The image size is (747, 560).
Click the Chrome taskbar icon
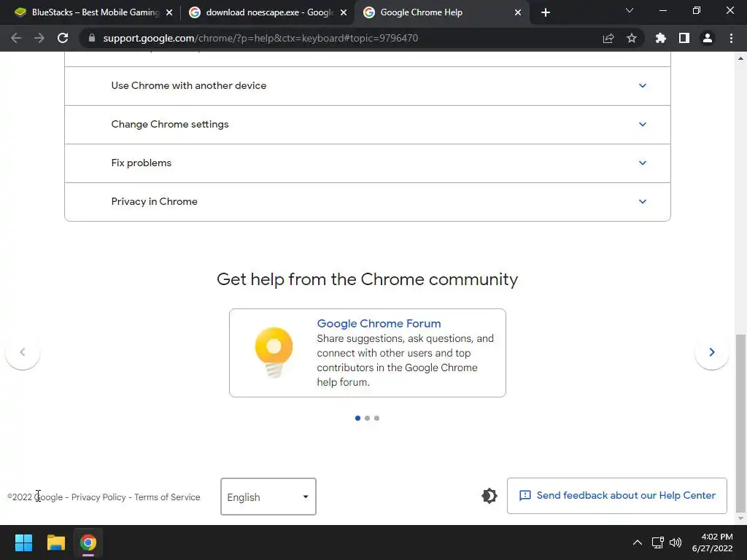[x=88, y=542]
